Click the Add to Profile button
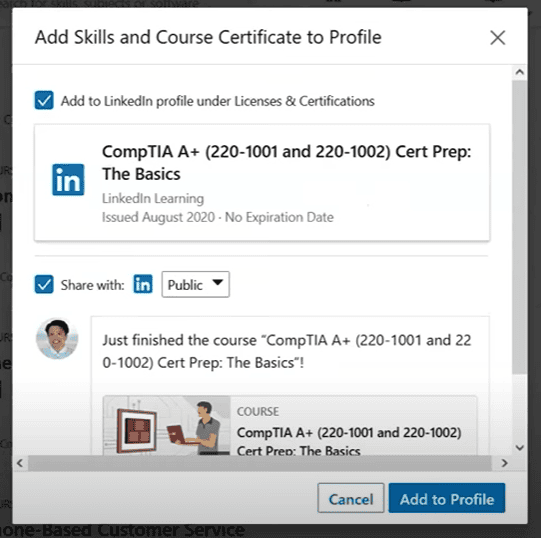Viewport: 541px width, 538px height. [446, 498]
